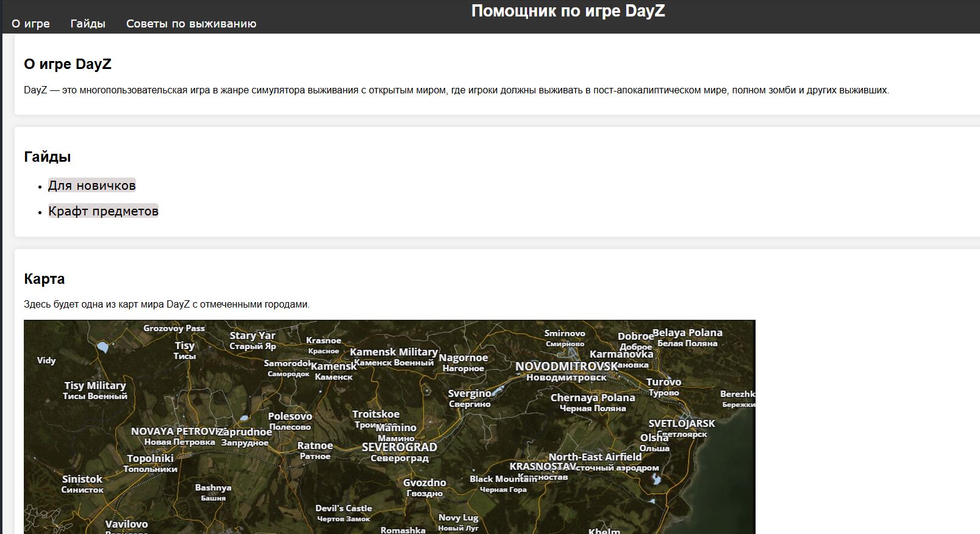Click the 'Black Mountain' label on the map
The width and height of the screenshot is (980, 534).
click(503, 478)
